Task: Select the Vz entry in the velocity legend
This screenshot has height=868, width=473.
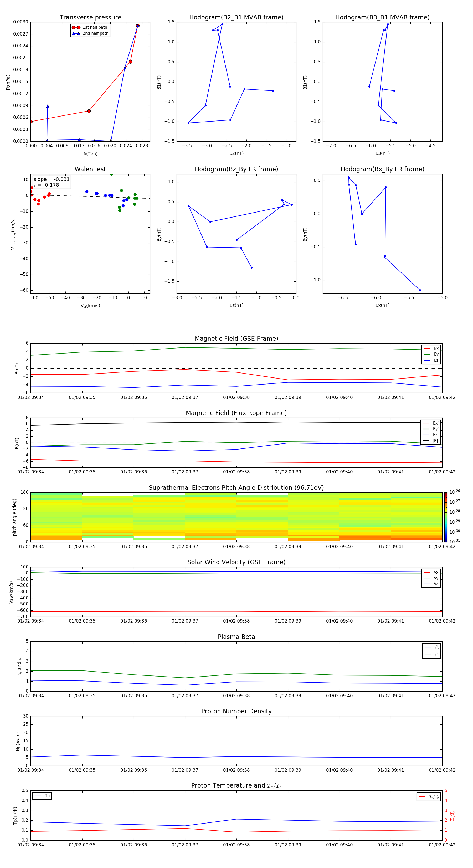Action: [x=431, y=584]
